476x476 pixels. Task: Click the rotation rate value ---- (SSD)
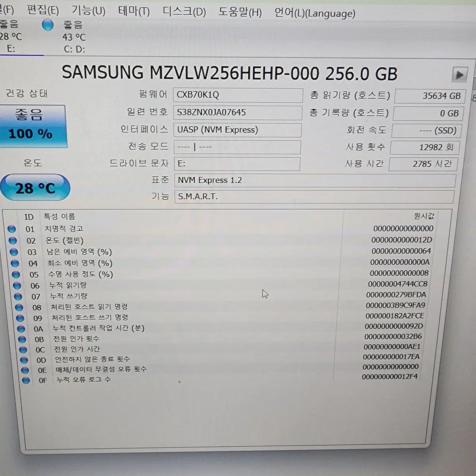426,131
